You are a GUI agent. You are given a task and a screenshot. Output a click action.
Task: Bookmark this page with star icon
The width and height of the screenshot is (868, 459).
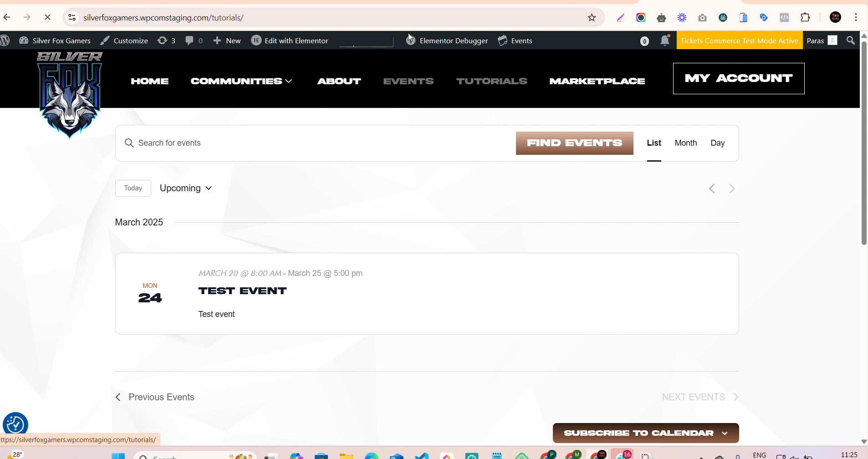[592, 18]
